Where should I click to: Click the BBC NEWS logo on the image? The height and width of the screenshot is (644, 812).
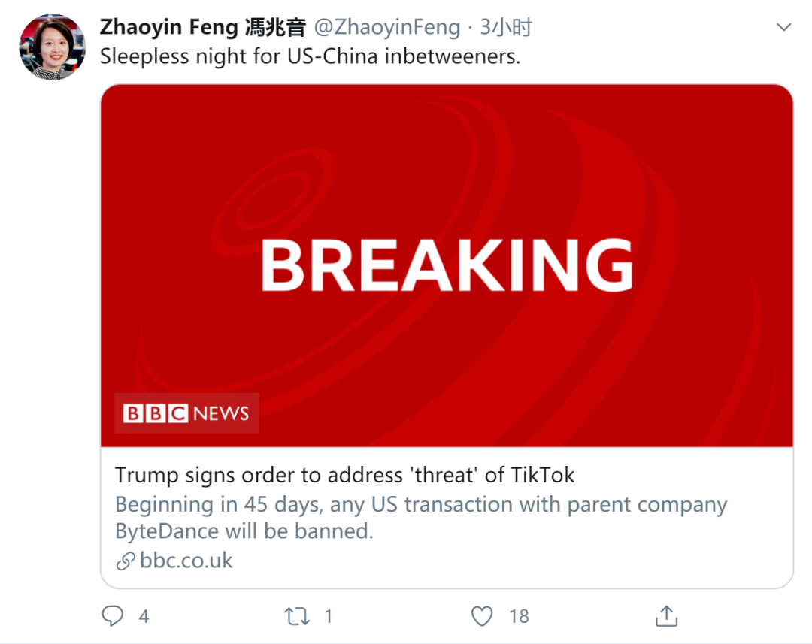tap(185, 413)
